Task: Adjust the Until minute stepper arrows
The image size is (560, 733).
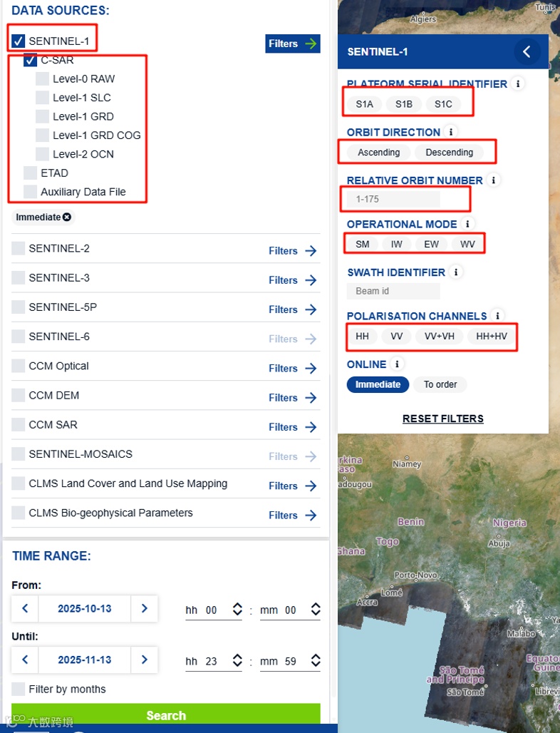Action: click(x=316, y=660)
